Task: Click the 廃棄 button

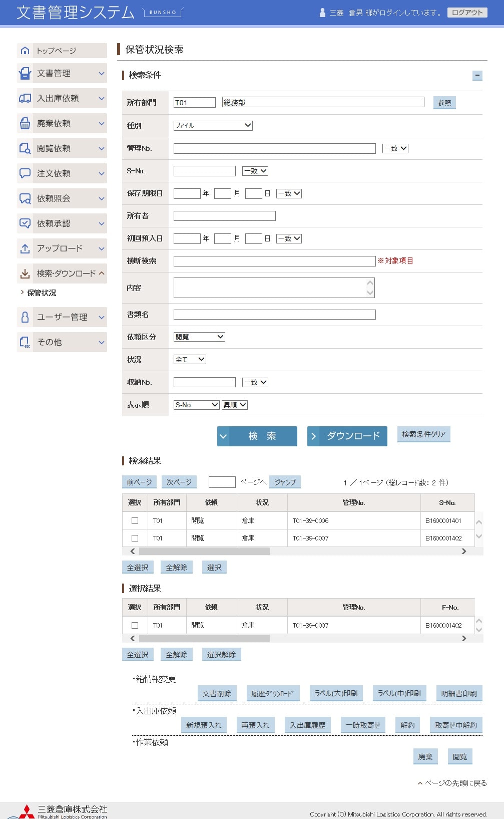Action: pos(425,757)
